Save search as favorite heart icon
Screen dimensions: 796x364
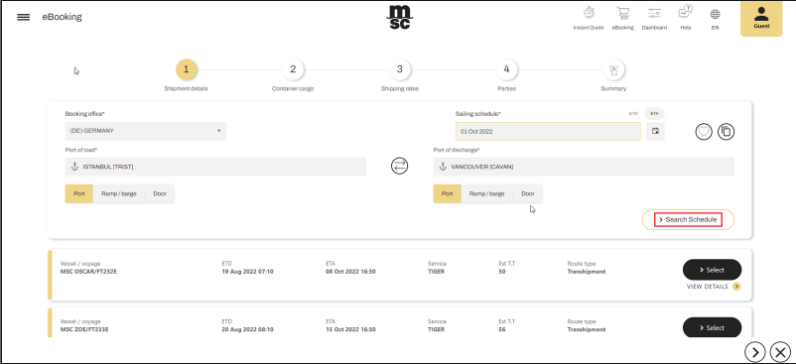point(704,132)
